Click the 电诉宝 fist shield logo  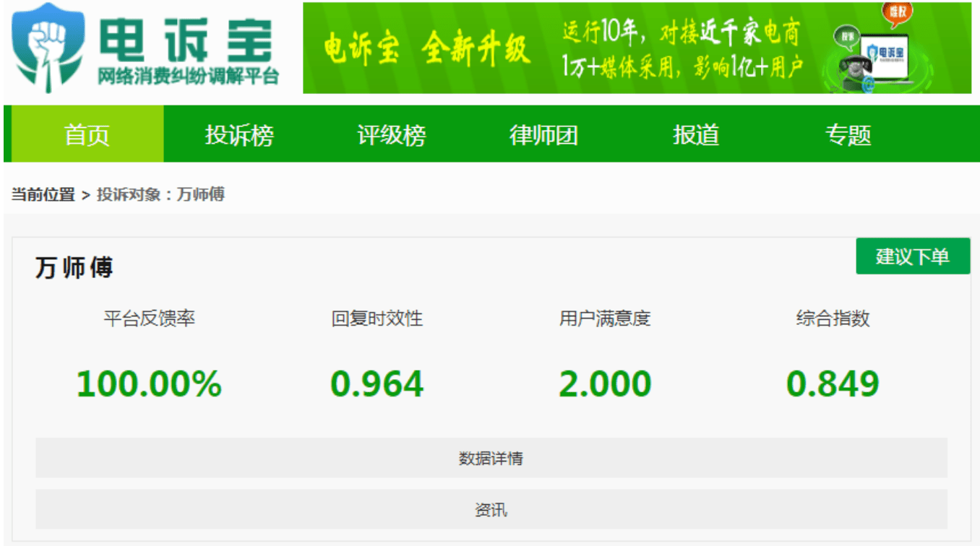pyautogui.click(x=48, y=48)
